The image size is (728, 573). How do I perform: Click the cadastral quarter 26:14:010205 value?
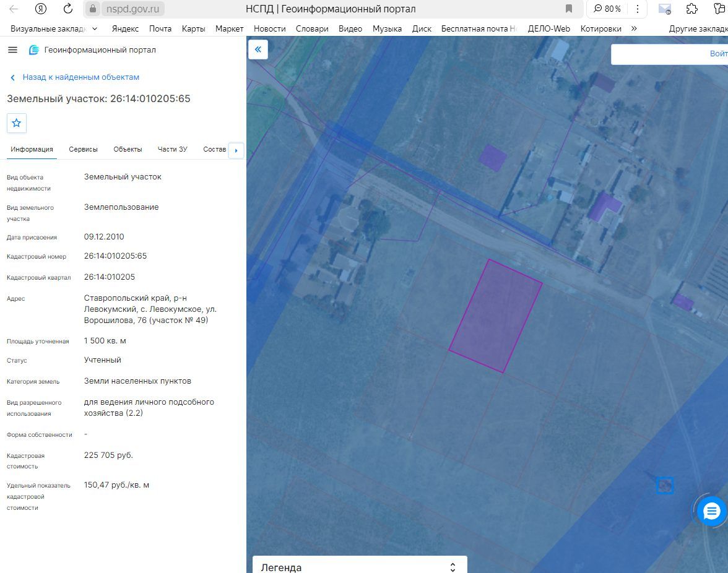point(110,277)
